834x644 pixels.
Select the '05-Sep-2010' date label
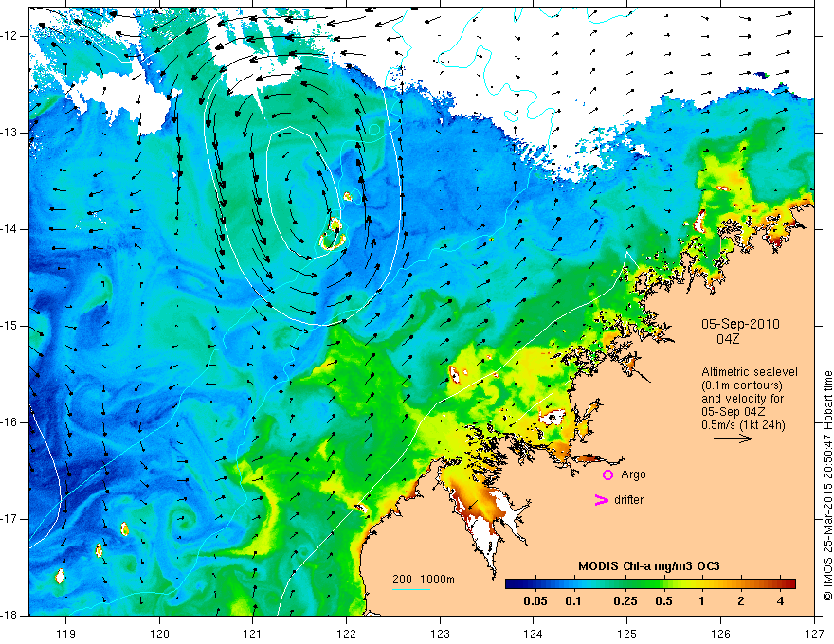740,324
